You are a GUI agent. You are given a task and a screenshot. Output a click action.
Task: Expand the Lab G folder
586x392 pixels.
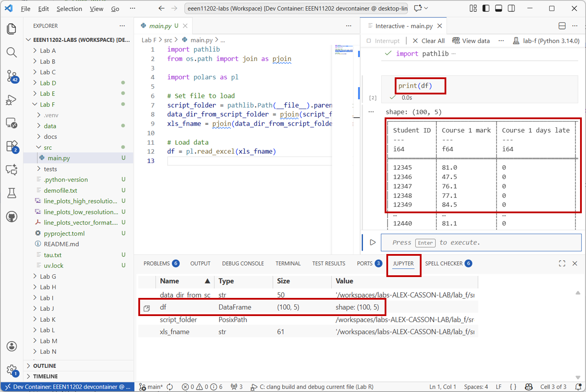pos(48,276)
